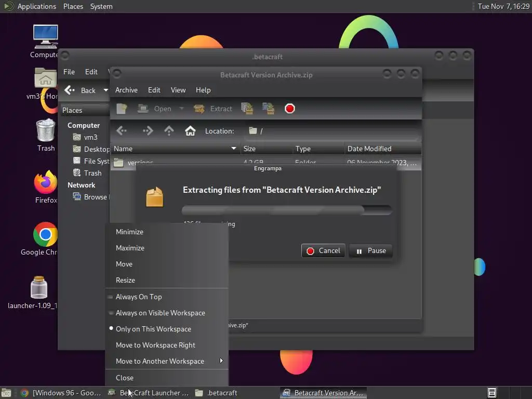Open the Applications menu
The height and width of the screenshot is (399, 532).
[x=30, y=6]
